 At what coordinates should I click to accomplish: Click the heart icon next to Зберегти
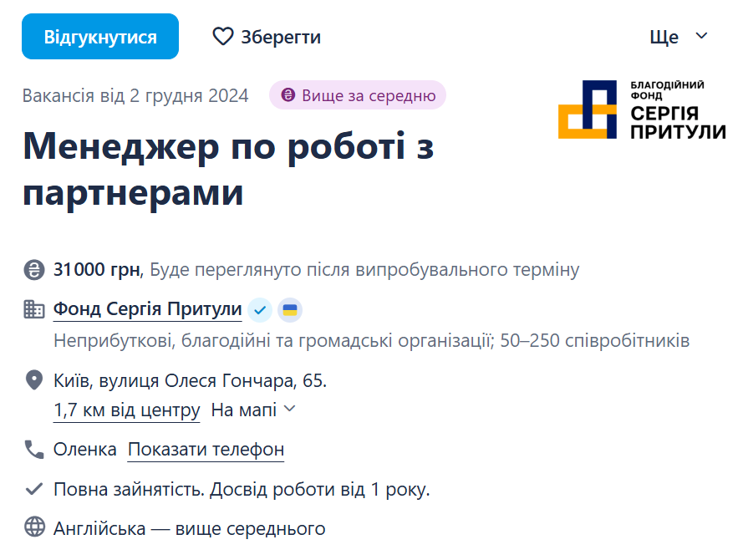[221, 36]
